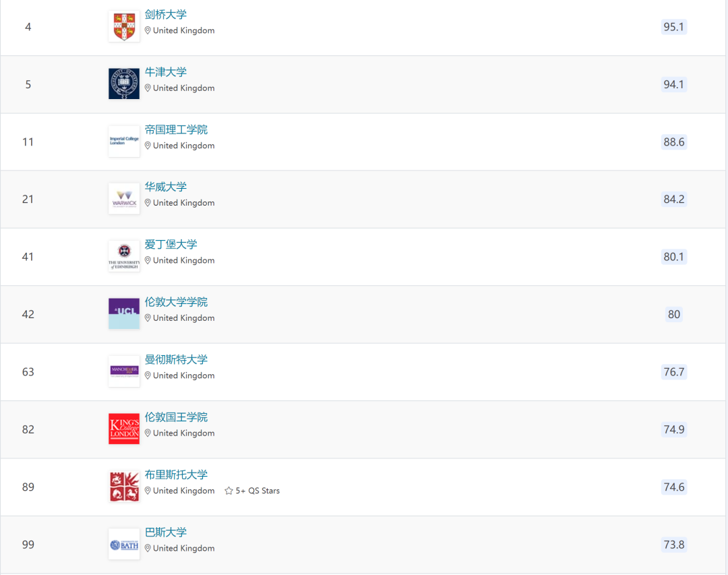Select rank number 41

tap(28, 257)
